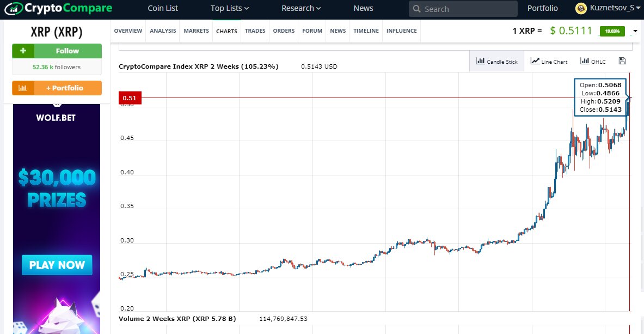
Task: Click the 'Volume 2 Weeks XRP' label
Action: pyautogui.click(x=177, y=318)
